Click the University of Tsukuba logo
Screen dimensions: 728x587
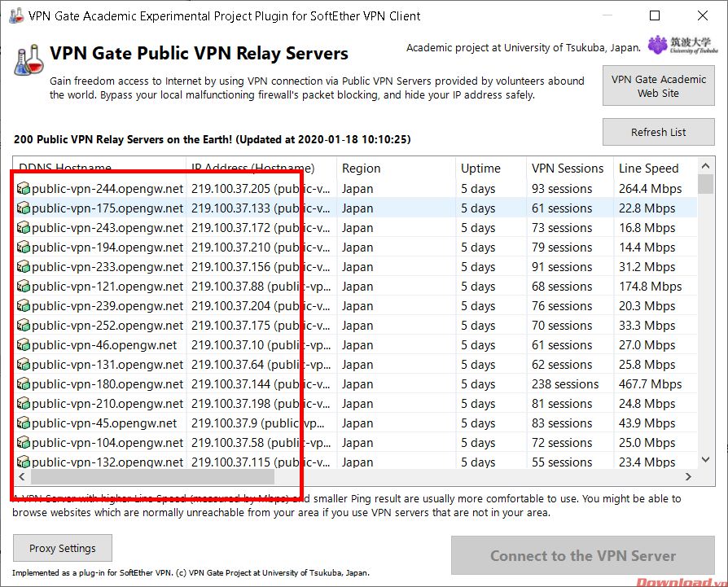click(x=683, y=46)
